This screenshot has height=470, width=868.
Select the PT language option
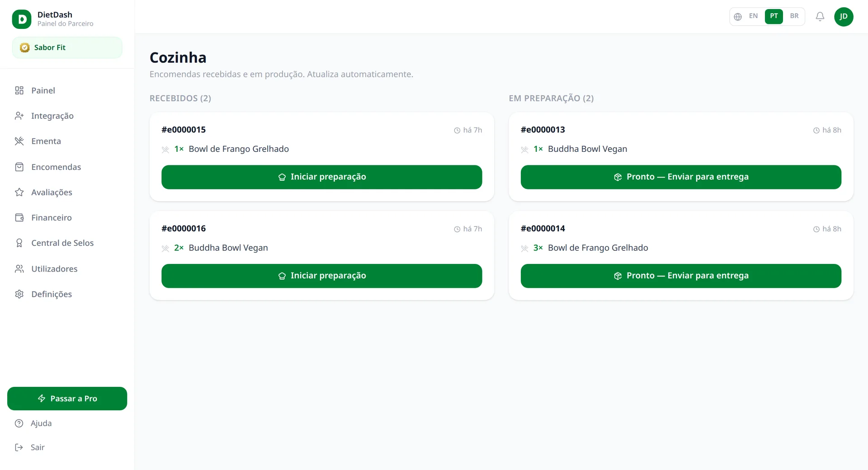[774, 16]
